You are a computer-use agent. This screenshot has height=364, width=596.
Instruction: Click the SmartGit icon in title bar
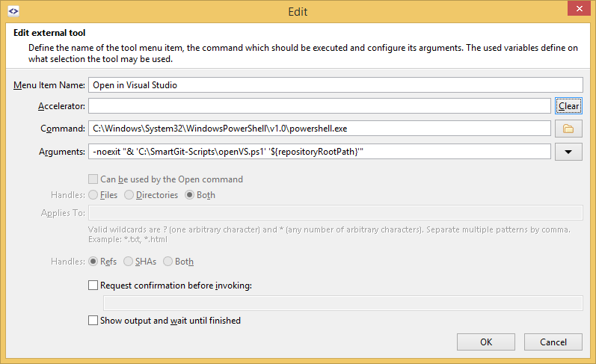(x=13, y=11)
